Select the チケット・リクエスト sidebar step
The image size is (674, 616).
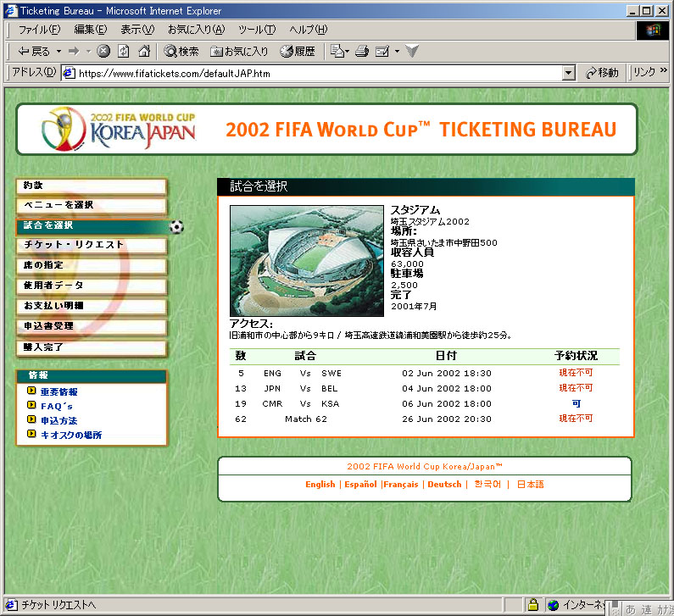tap(91, 245)
